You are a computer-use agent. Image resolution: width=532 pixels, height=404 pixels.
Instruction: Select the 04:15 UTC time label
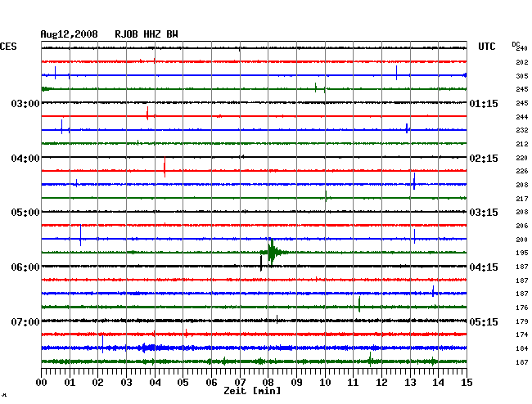coord(484,267)
